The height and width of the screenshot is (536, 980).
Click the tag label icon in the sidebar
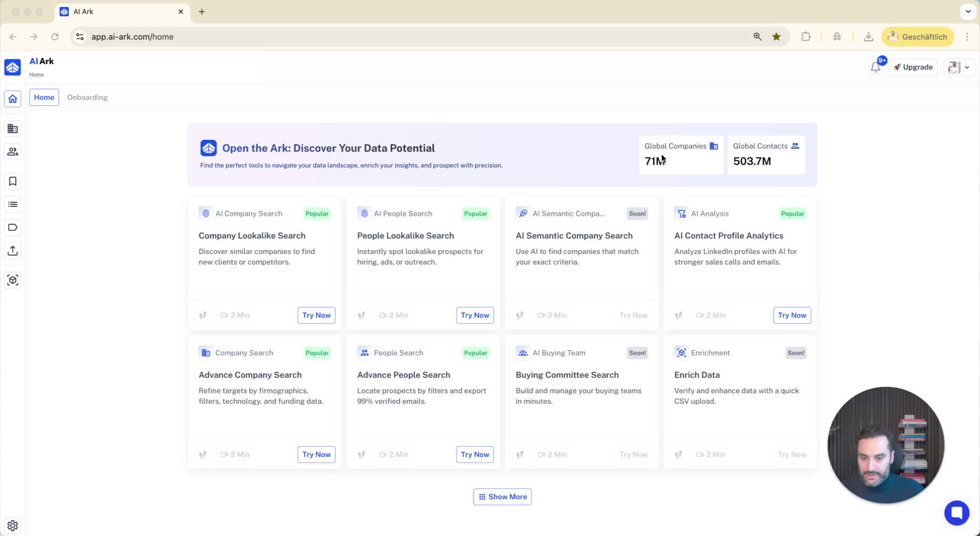click(x=13, y=227)
